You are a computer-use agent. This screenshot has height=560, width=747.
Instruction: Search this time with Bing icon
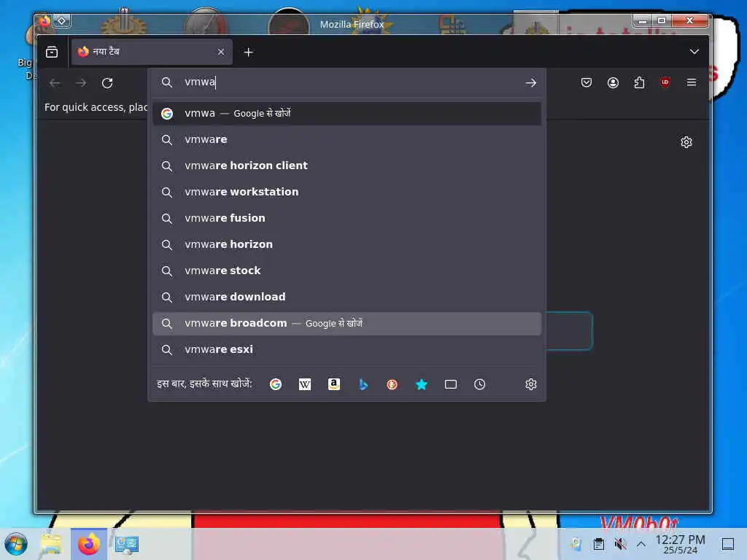pyautogui.click(x=363, y=384)
